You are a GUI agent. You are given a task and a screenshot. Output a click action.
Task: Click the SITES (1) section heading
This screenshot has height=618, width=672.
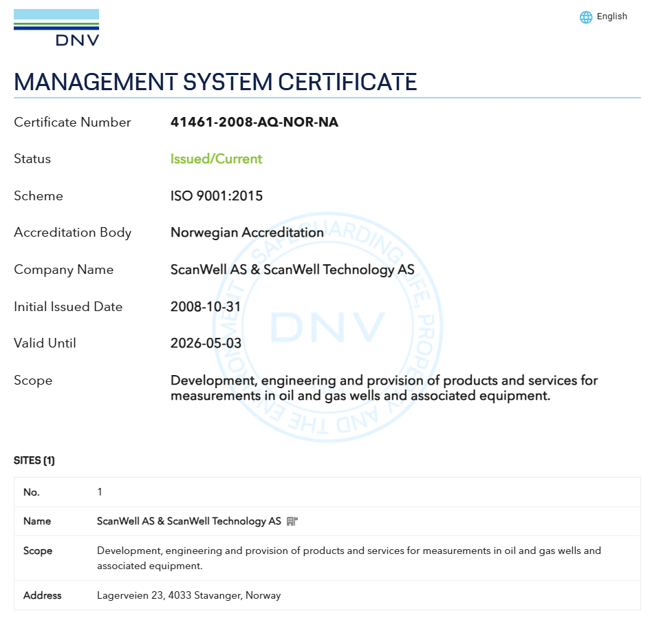[34, 460]
